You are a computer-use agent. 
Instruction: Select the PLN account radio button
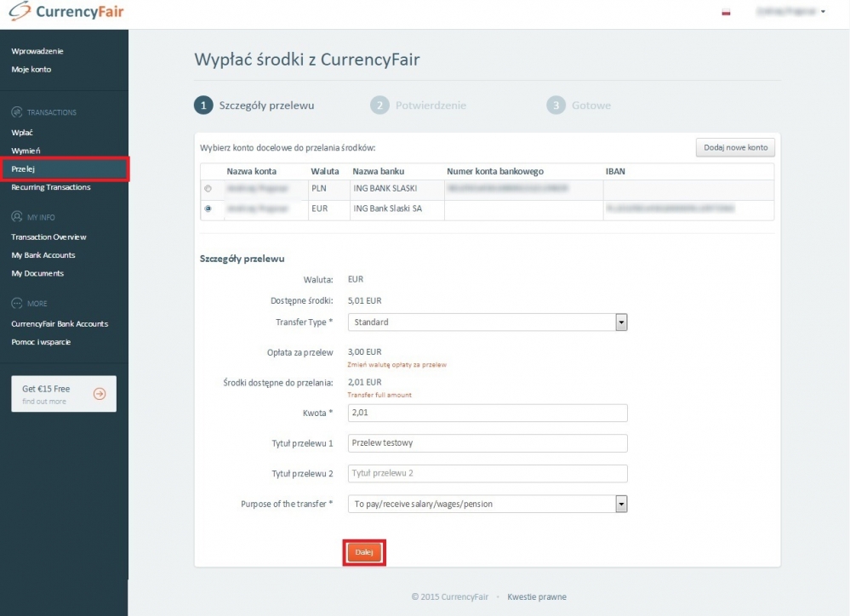pyautogui.click(x=208, y=188)
